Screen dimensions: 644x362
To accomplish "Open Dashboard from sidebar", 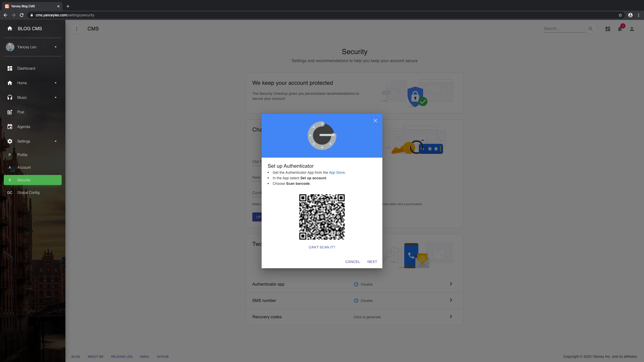I will tap(33, 68).
